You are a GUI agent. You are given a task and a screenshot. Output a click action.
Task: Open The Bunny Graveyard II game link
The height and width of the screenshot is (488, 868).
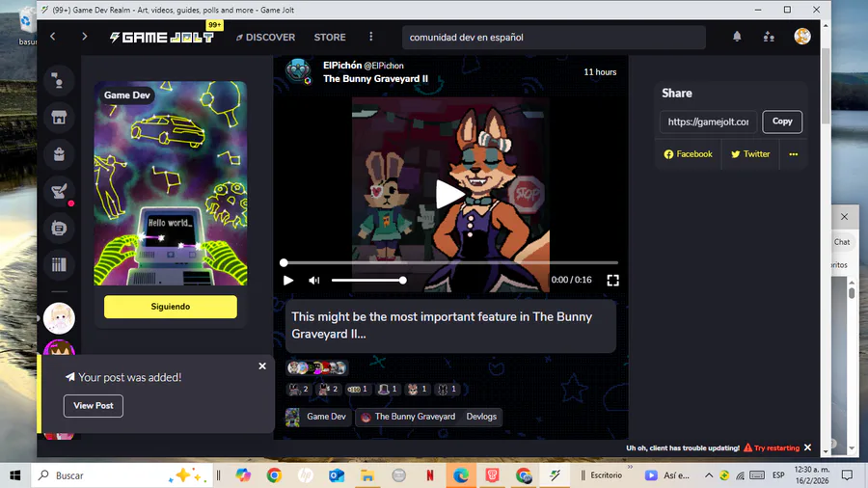point(375,78)
